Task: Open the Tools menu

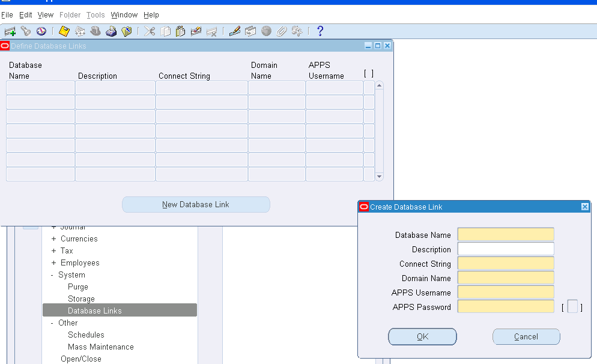Action: pos(95,15)
